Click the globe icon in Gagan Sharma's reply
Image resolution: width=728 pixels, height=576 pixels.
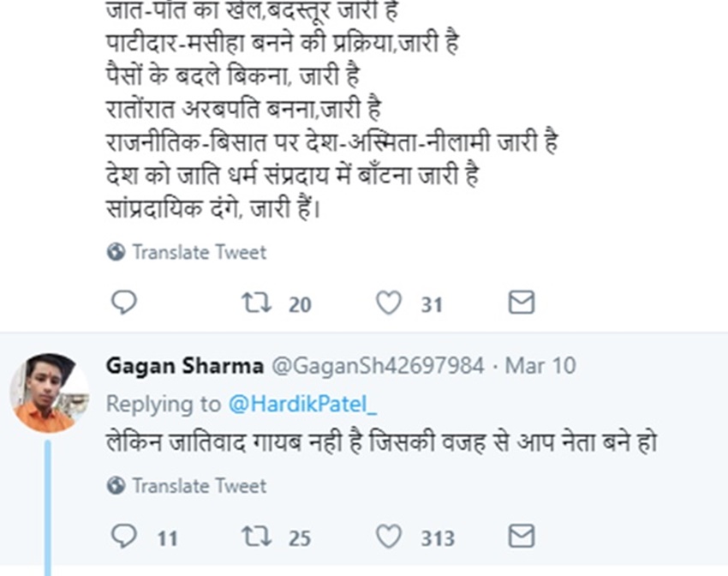point(116,486)
